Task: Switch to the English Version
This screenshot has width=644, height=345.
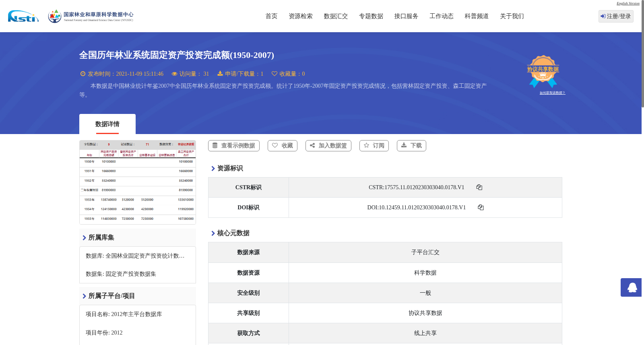Action: [x=628, y=3]
